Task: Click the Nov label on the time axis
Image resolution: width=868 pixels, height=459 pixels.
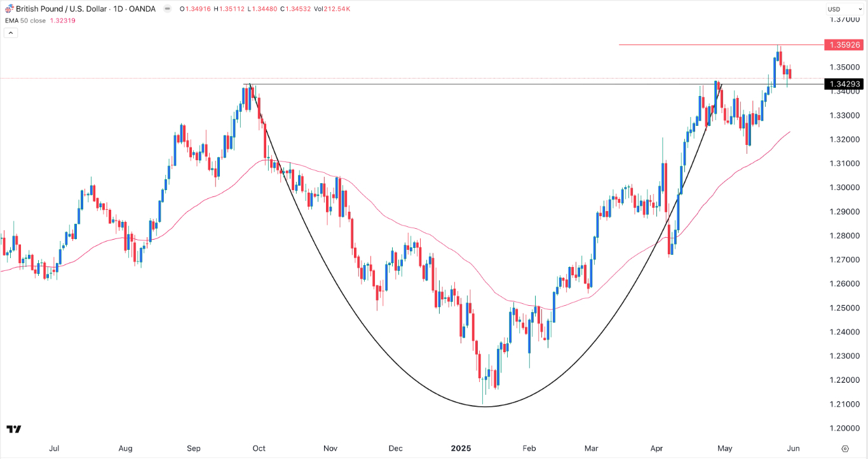Action: pyautogui.click(x=330, y=448)
